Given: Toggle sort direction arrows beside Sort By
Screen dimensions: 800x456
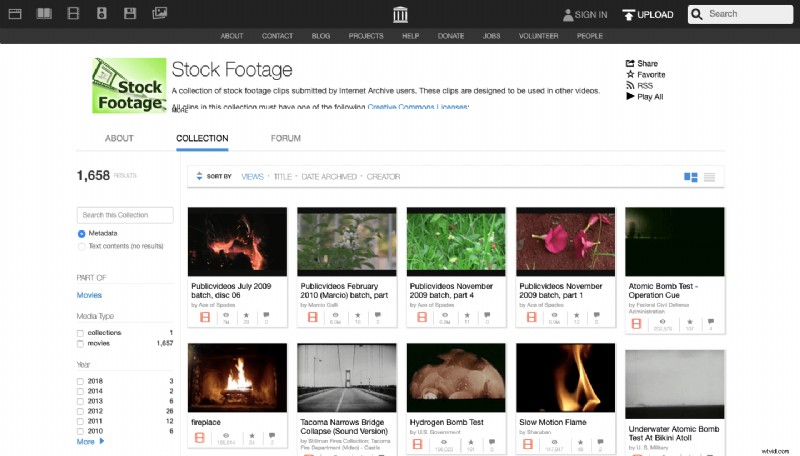Looking at the screenshot, I should click(199, 176).
